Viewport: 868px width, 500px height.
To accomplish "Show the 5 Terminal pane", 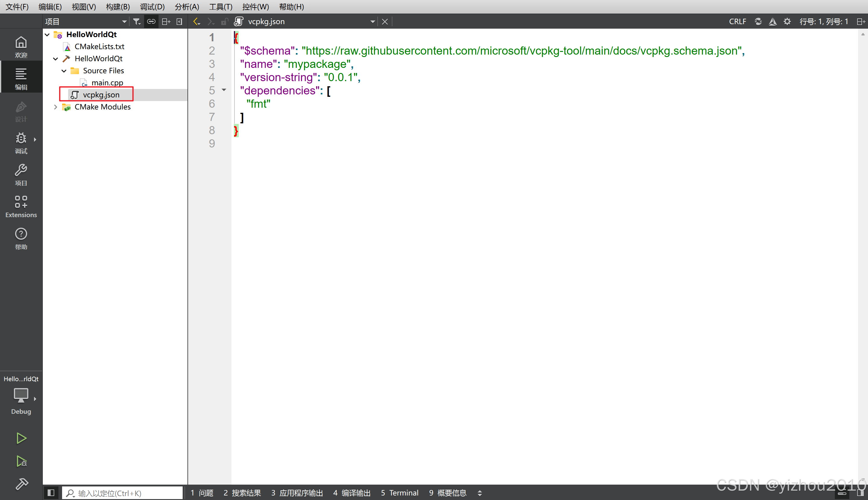I will 400,493.
